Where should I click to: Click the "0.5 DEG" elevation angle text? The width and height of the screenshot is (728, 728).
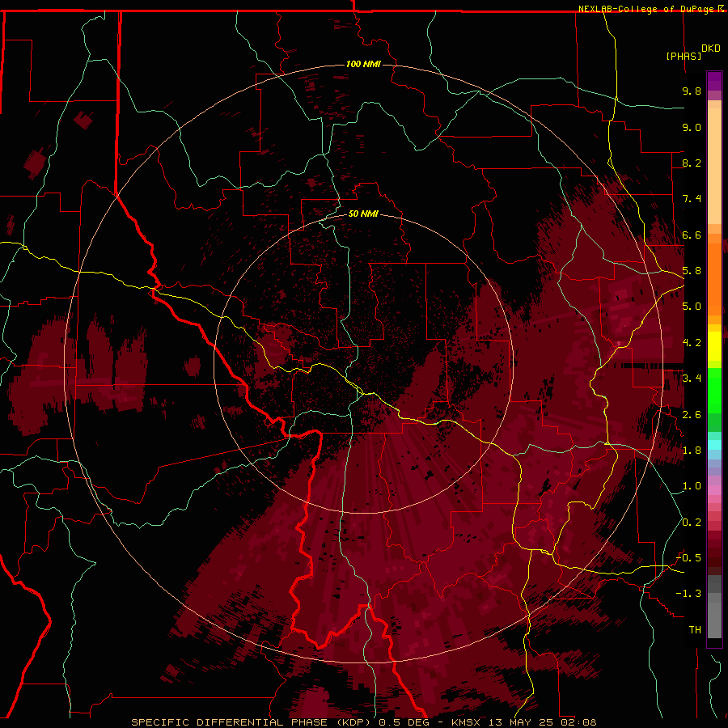pos(404,722)
